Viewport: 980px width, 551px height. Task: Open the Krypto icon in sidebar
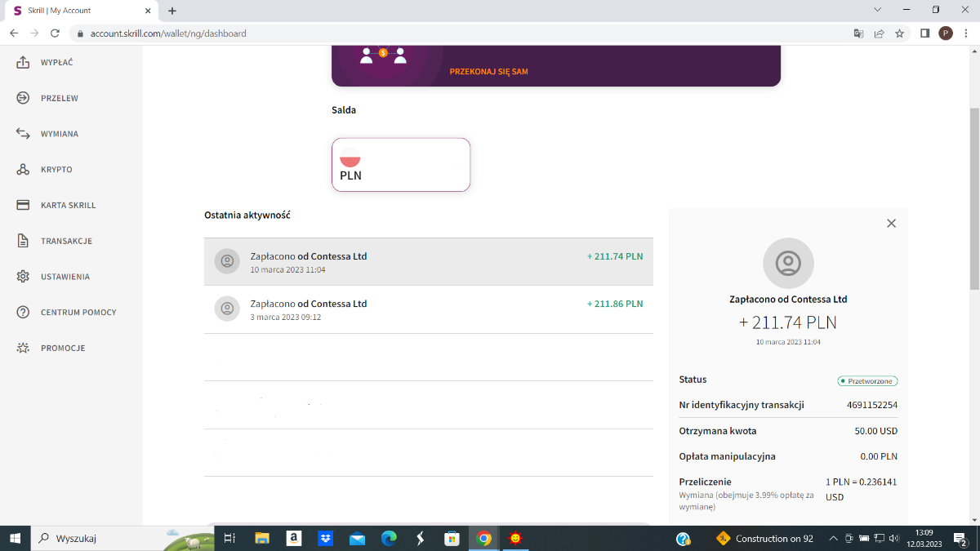24,170
